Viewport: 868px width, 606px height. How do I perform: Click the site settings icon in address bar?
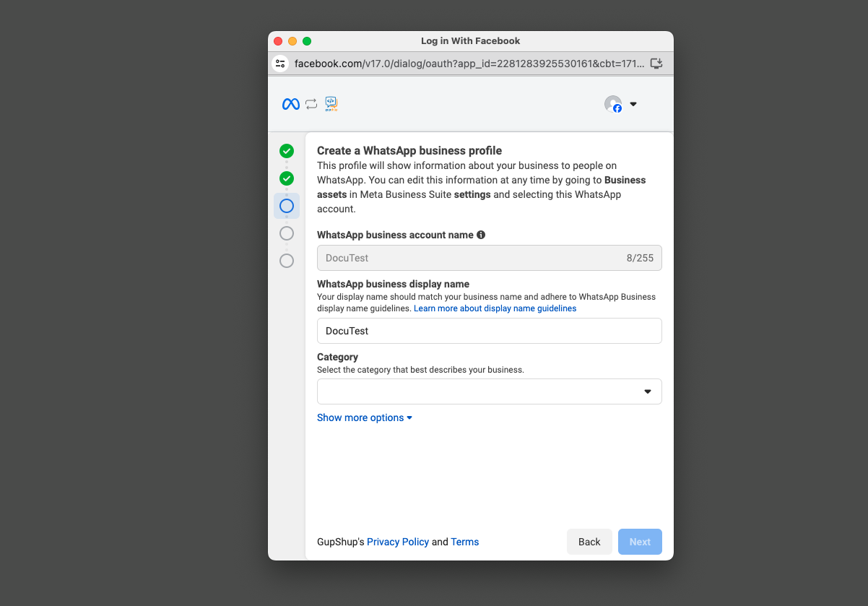280,64
